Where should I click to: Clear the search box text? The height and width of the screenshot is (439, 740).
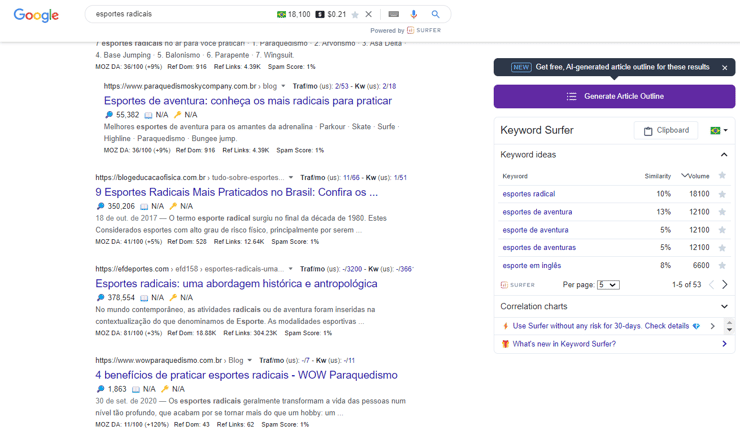click(369, 14)
